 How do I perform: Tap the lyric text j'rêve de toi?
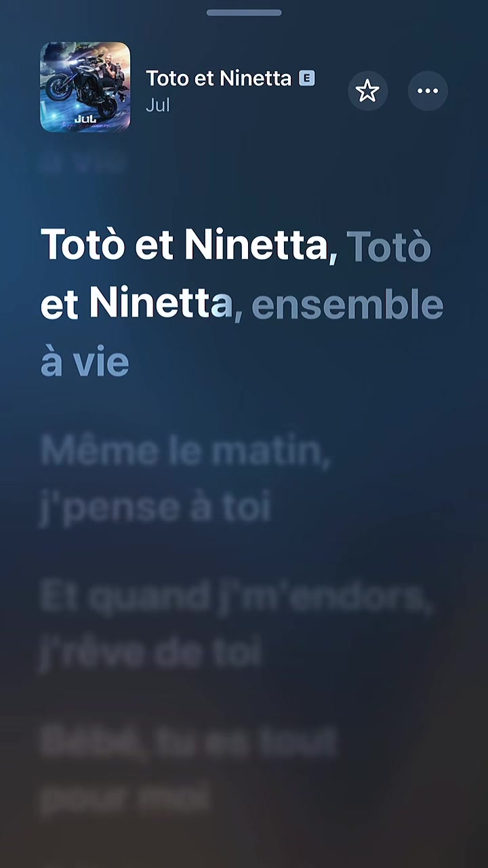(x=150, y=653)
